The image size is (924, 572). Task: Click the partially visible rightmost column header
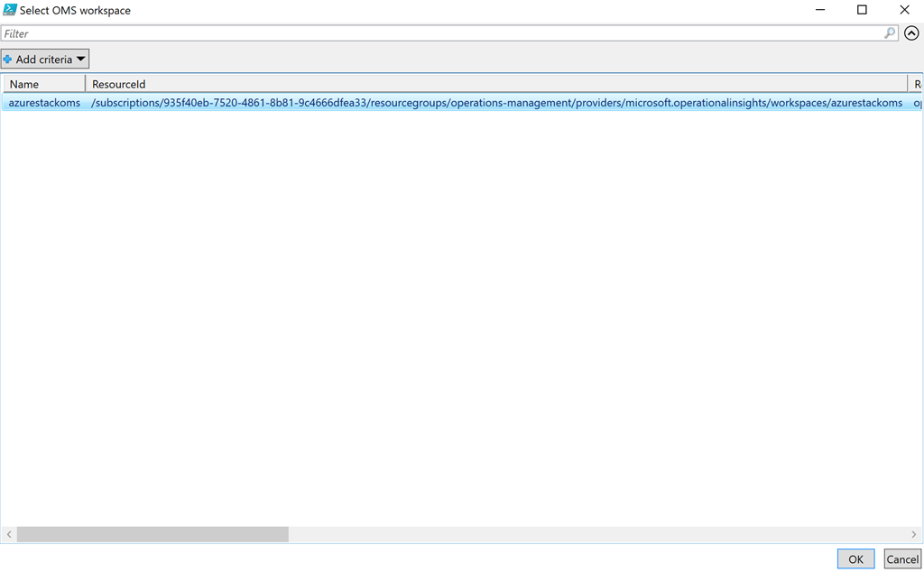[x=916, y=84]
